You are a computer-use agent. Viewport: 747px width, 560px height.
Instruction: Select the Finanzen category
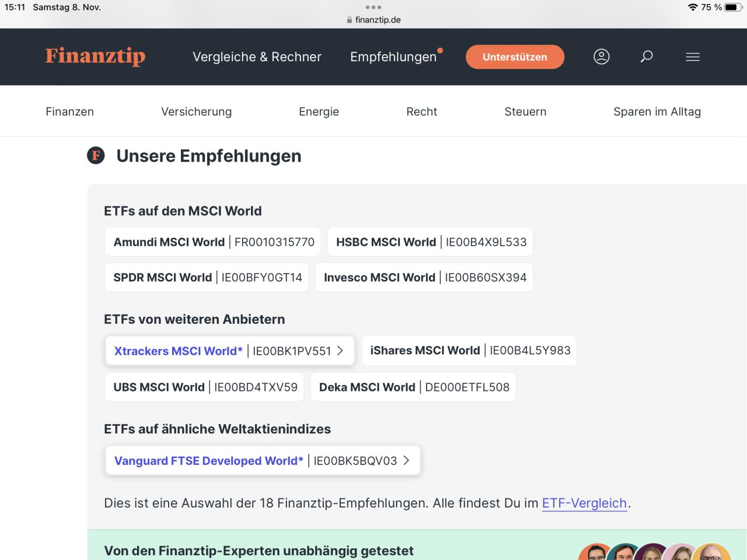[69, 111]
